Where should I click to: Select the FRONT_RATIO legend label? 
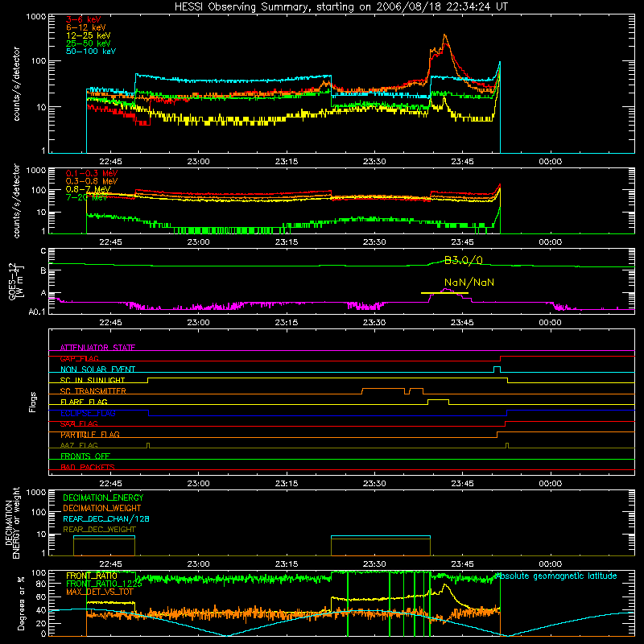pyautogui.click(x=92, y=576)
